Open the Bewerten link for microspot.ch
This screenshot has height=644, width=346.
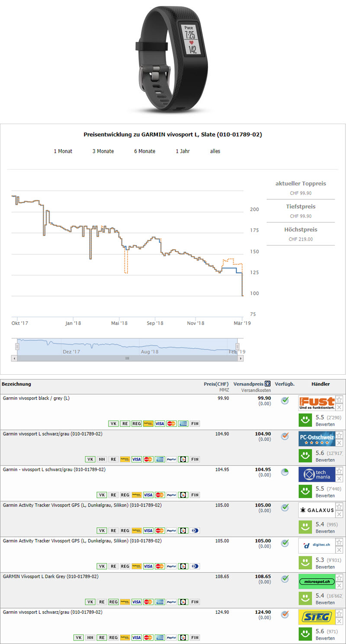pos(325,603)
